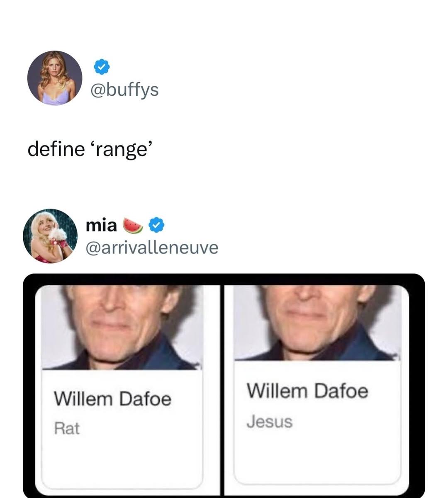The height and width of the screenshot is (498, 448).
Task: Click the display name "mia"
Action: coord(101,225)
